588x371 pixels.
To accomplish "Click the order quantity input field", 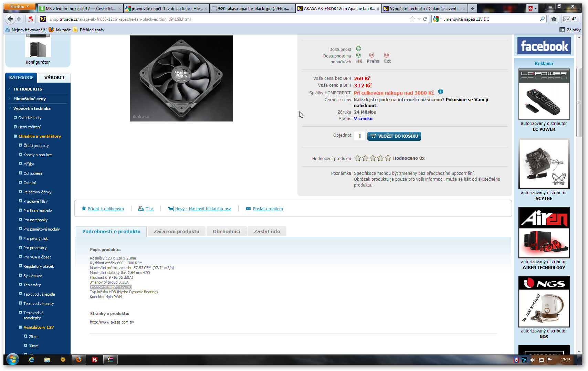I will [359, 136].
